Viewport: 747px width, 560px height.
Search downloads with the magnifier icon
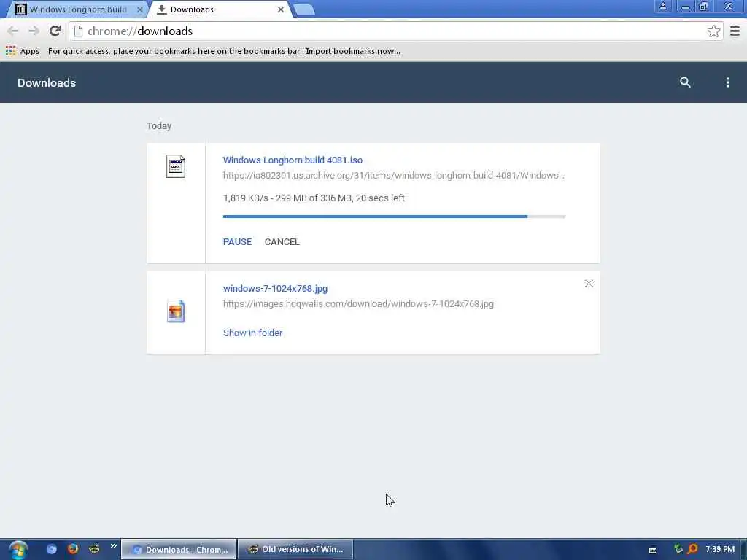click(685, 82)
